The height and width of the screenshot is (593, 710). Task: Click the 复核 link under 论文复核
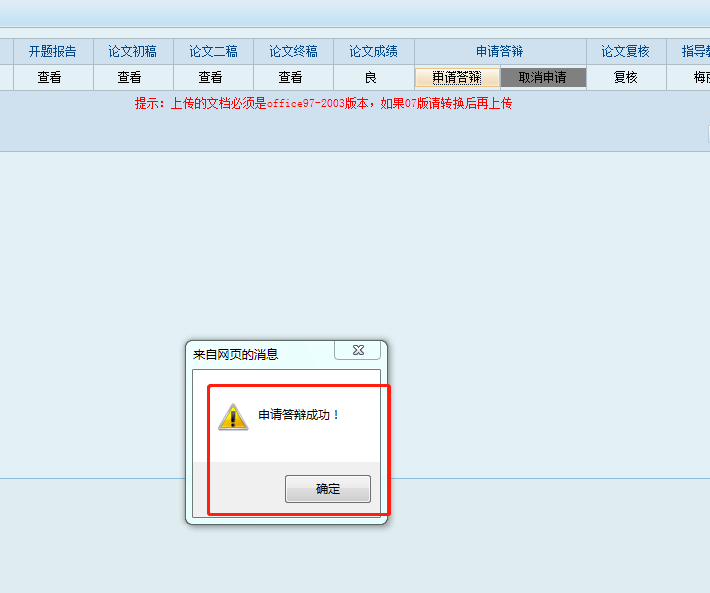(x=626, y=77)
